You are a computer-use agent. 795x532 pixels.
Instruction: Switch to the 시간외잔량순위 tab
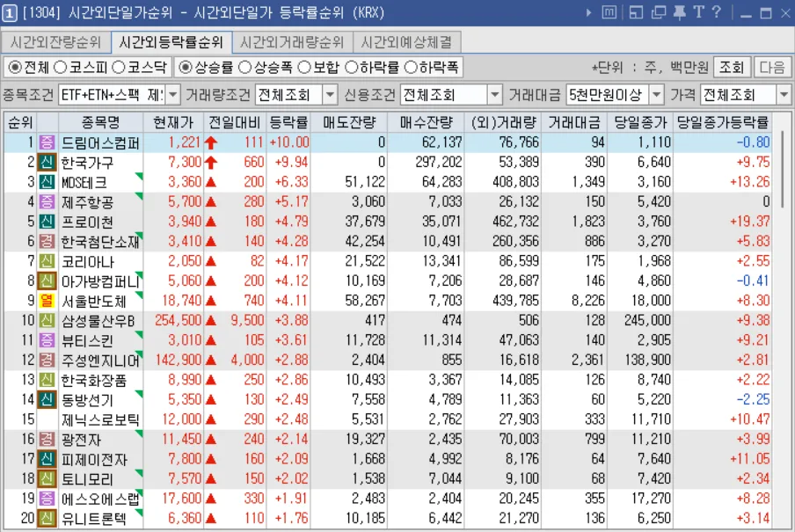55,42
